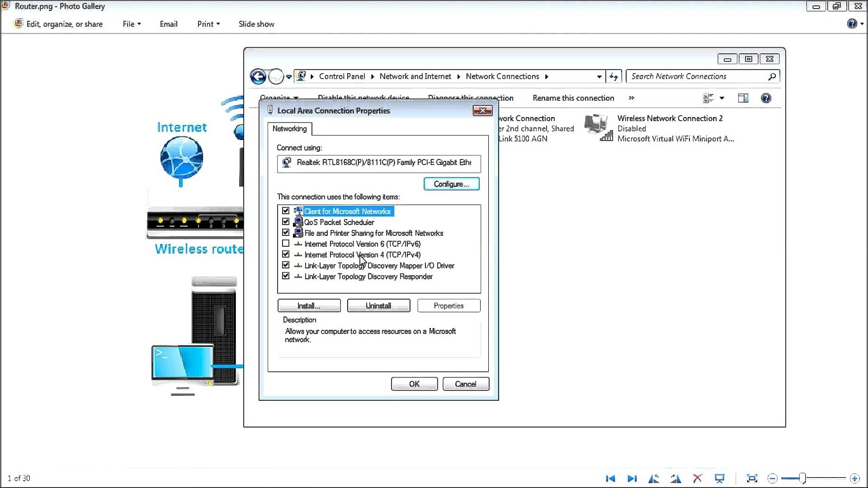Click the Realtek network adapter icon
The image size is (868, 488).
click(x=287, y=162)
